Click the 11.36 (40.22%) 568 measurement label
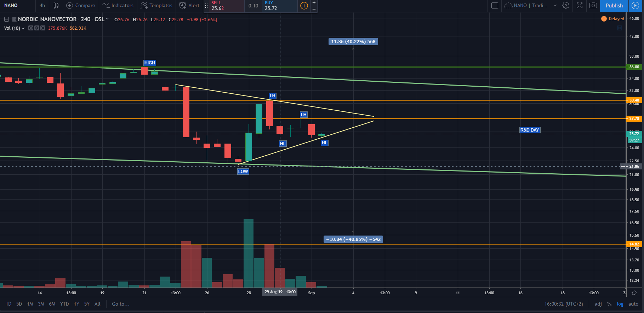Viewport: 644px width, 313px height. [x=353, y=41]
